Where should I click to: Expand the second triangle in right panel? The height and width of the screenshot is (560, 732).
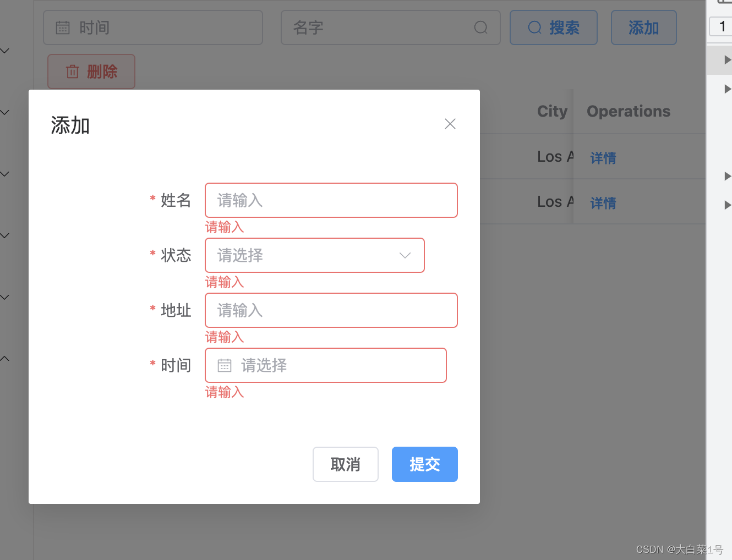click(x=728, y=89)
